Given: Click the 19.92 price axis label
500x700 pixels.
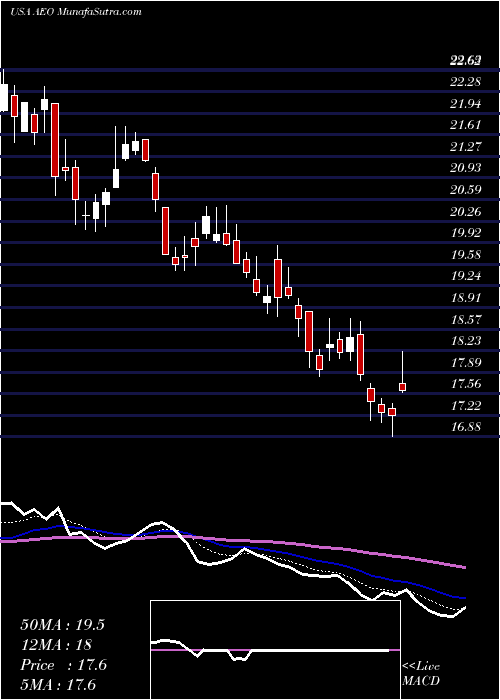Looking at the screenshot, I should [x=466, y=233].
